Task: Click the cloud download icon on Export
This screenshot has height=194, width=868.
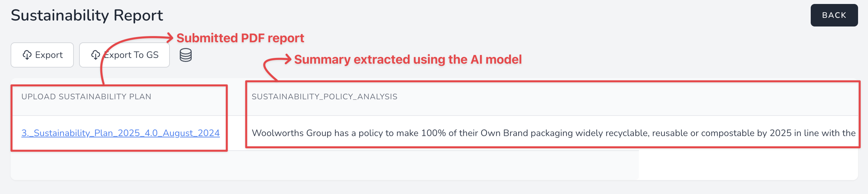Action: 27,55
